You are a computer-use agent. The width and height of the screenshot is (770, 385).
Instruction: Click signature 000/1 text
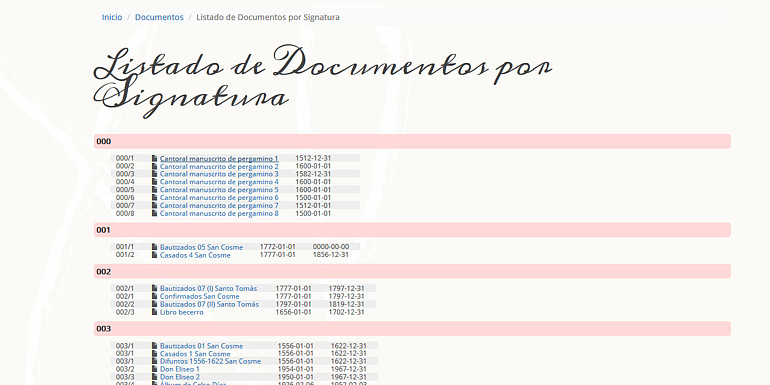(125, 159)
